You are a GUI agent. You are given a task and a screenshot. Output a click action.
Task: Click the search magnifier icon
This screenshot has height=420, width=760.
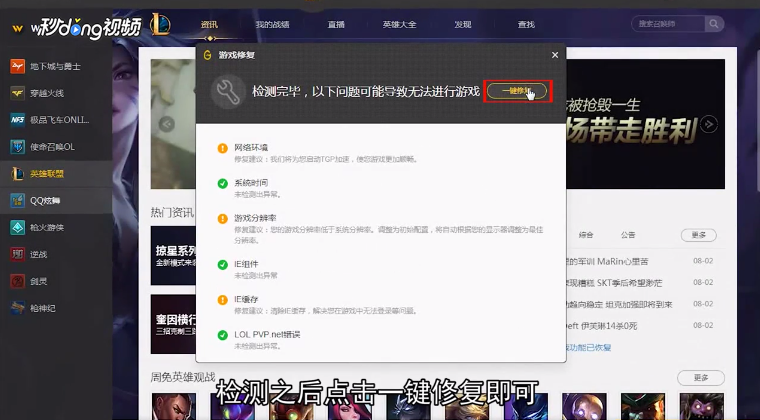[714, 24]
